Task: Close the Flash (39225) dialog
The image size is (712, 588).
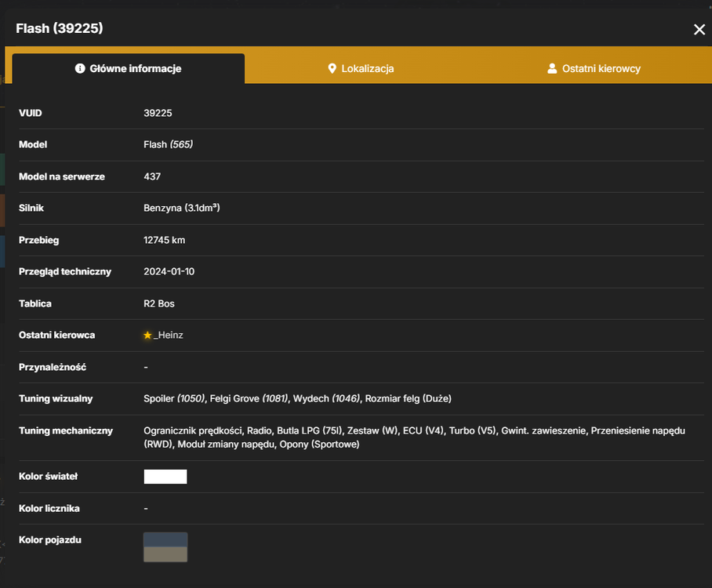Action: [699, 30]
